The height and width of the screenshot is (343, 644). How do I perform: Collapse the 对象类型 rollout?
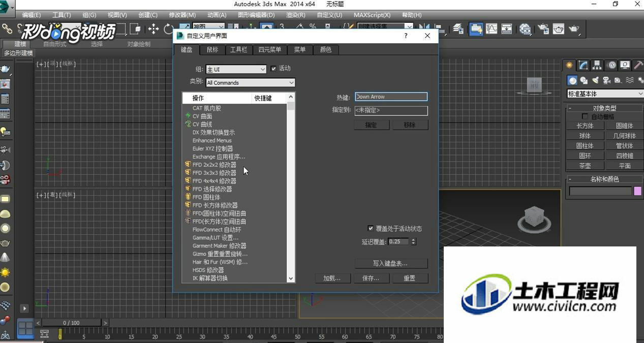click(604, 108)
